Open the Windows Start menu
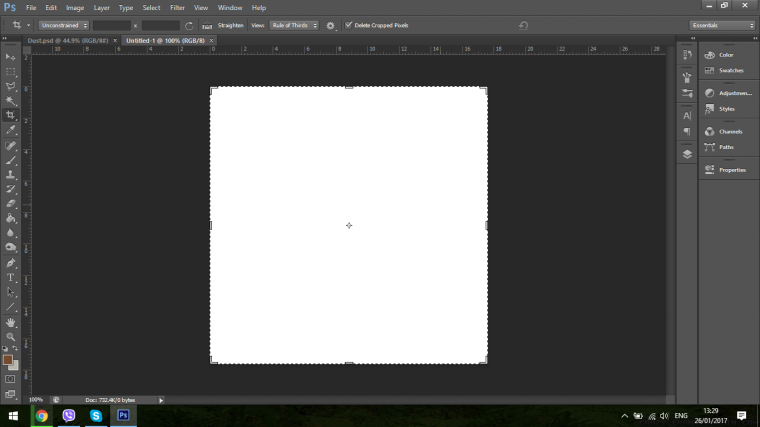The width and height of the screenshot is (760, 427). pyautogui.click(x=13, y=416)
